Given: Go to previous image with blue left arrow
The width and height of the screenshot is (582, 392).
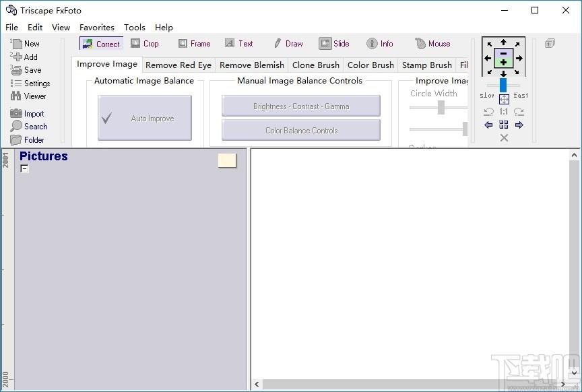Looking at the screenshot, I should [x=488, y=125].
